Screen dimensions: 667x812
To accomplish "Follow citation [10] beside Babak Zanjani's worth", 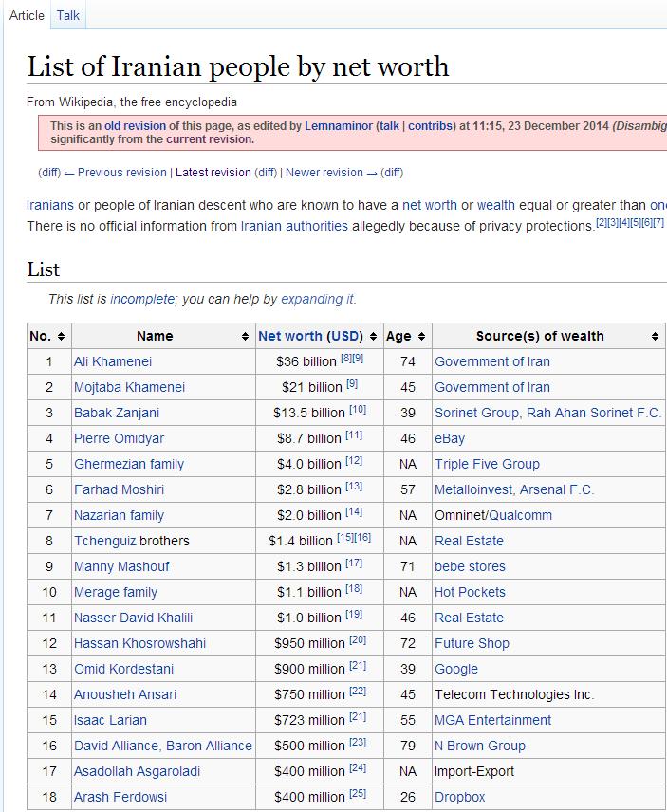I will [358, 410].
